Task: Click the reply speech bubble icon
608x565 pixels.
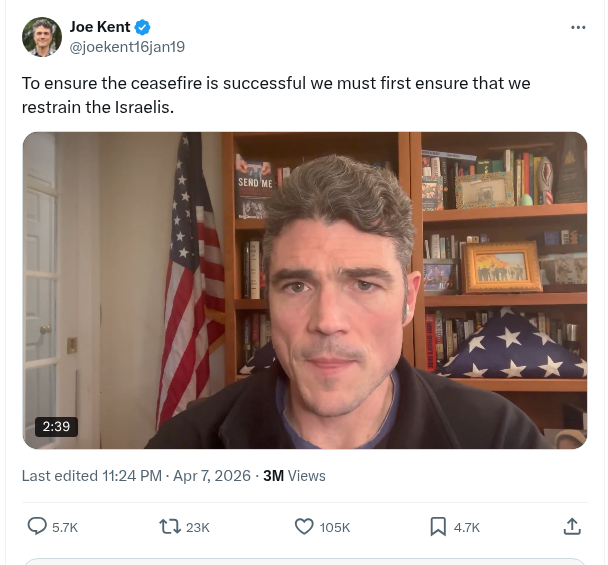Action: click(x=36, y=526)
